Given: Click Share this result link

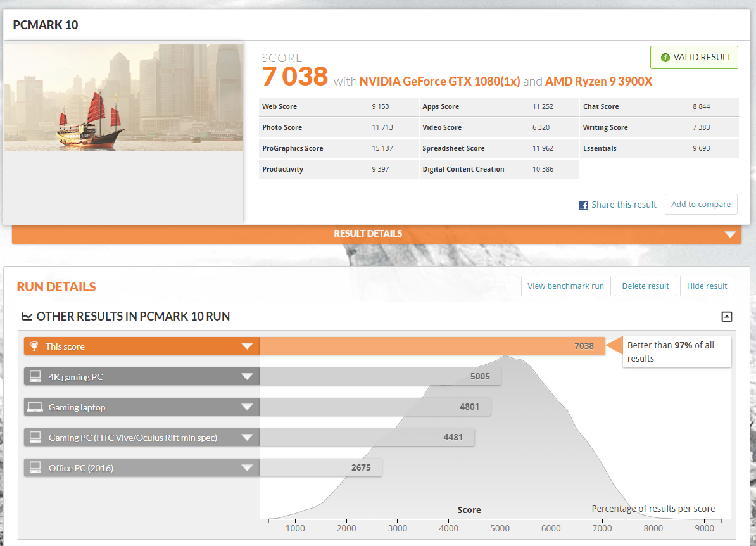Looking at the screenshot, I should click(x=624, y=205).
